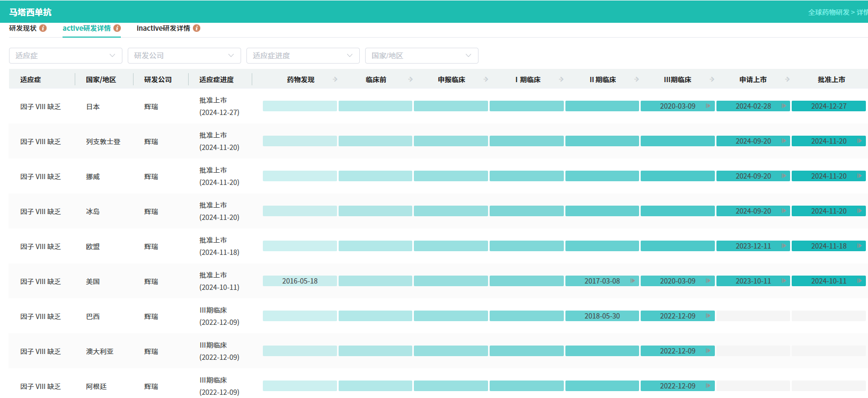Click the 适应症进度 column header
The width and height of the screenshot is (868, 398).
pyautogui.click(x=216, y=79)
